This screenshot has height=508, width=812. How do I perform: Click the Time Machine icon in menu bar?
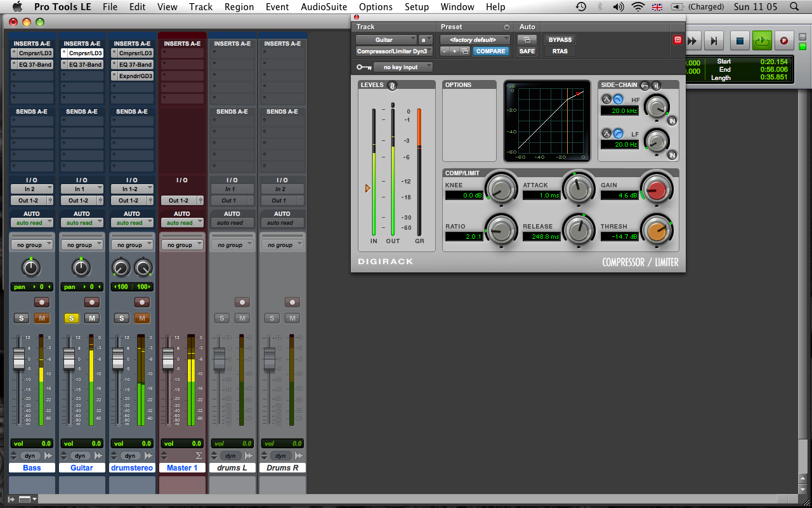[581, 7]
